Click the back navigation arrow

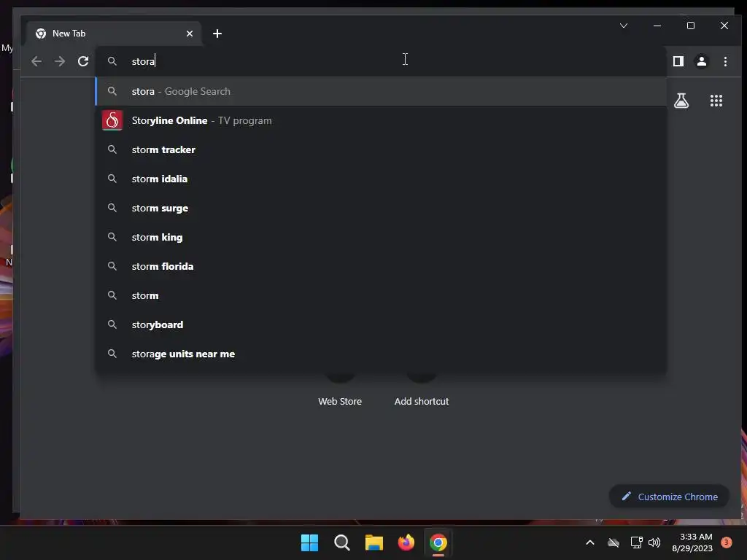click(36, 61)
